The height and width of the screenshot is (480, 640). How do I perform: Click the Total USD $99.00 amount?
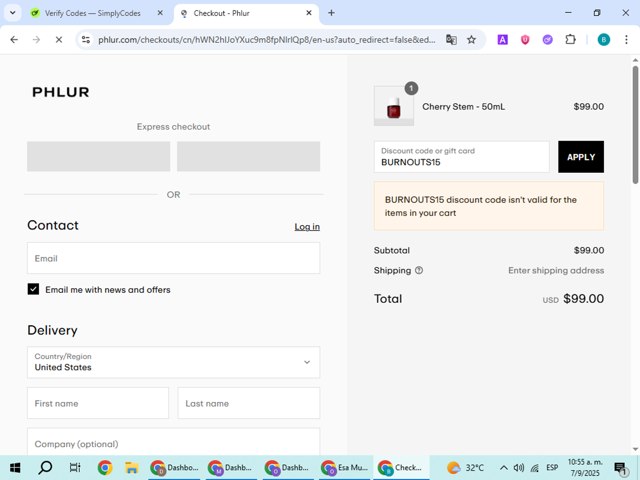coord(573,299)
